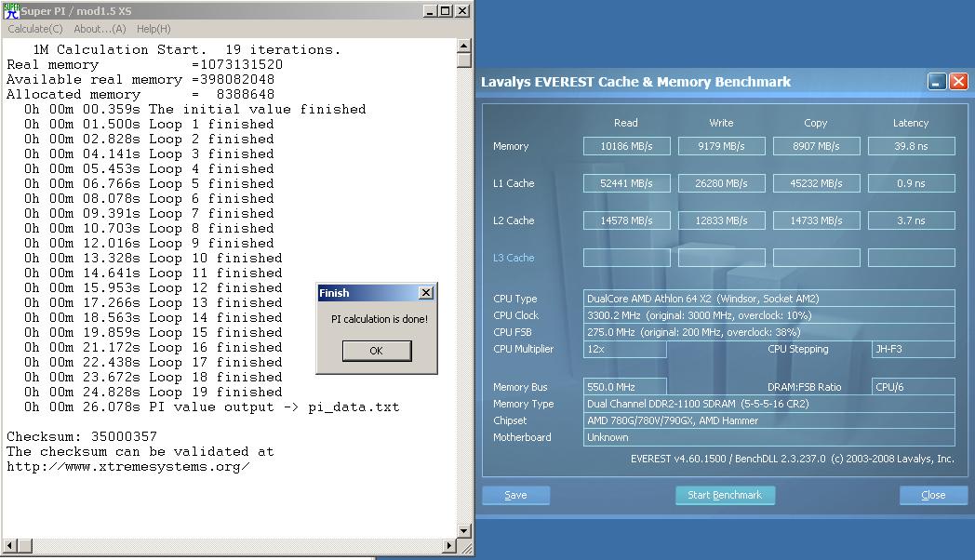Image resolution: width=975 pixels, height=560 pixels.
Task: Click the 'PI calculation is done!' message text
Action: 380,319
